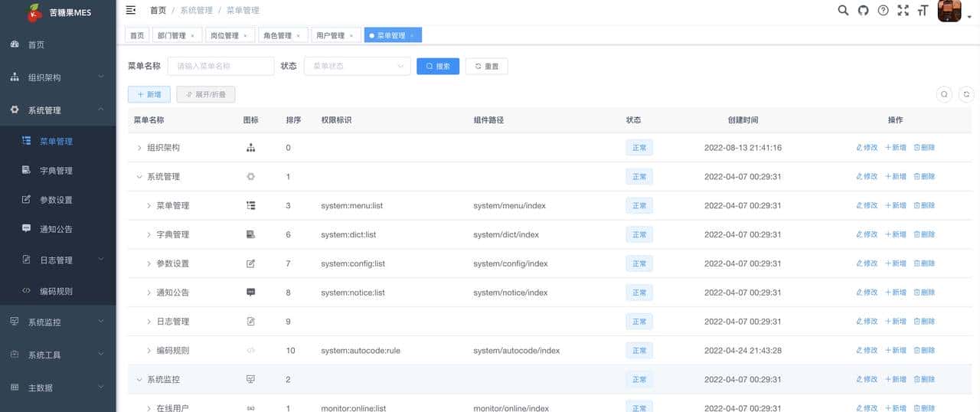The height and width of the screenshot is (412, 980).
Task: Click the 菜单管理 row list icon
Action: pos(250,205)
